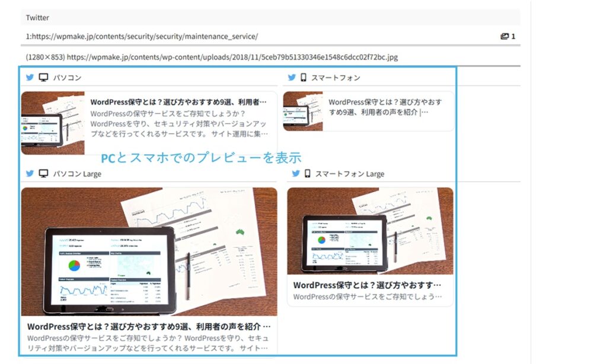Select the Twitter section header
607x364 pixels.
tap(37, 17)
